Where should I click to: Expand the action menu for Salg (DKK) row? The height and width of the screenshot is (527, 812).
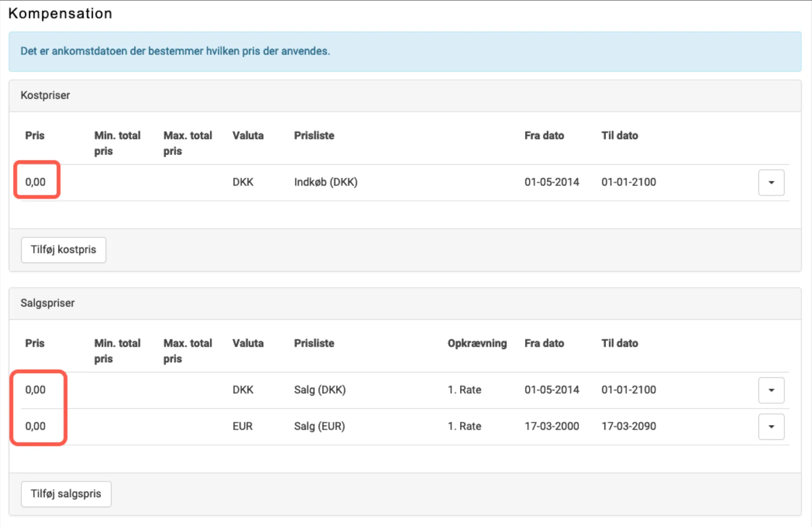[x=771, y=390]
